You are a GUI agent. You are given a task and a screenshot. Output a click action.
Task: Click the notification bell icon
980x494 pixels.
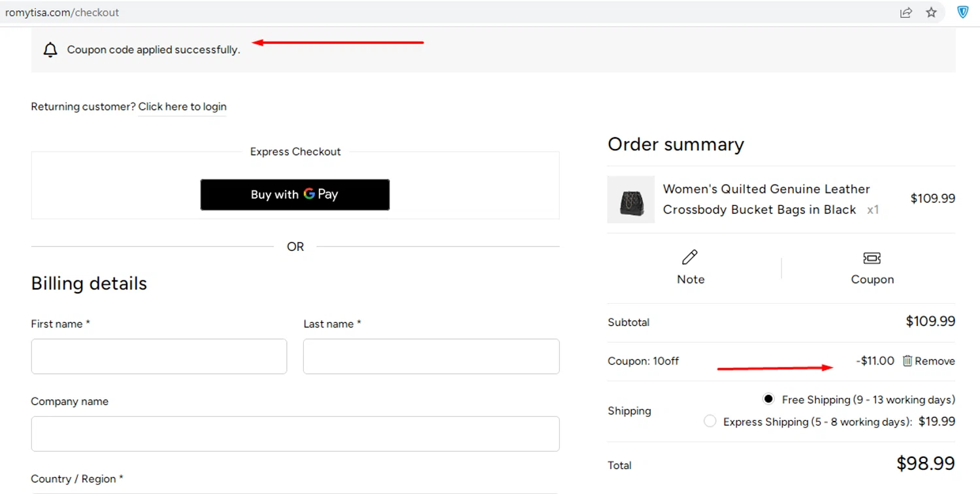tap(50, 50)
